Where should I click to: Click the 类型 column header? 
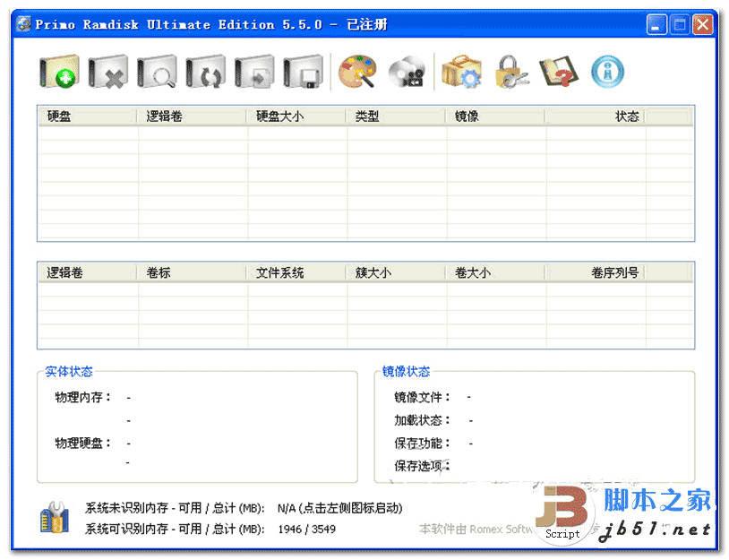click(396, 116)
